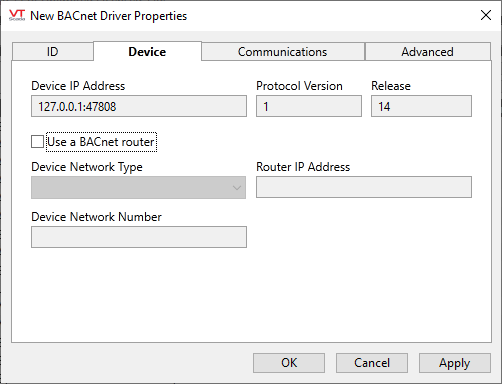The height and width of the screenshot is (384, 502).
Task: Click the Router IP Address field
Action: click(x=364, y=187)
